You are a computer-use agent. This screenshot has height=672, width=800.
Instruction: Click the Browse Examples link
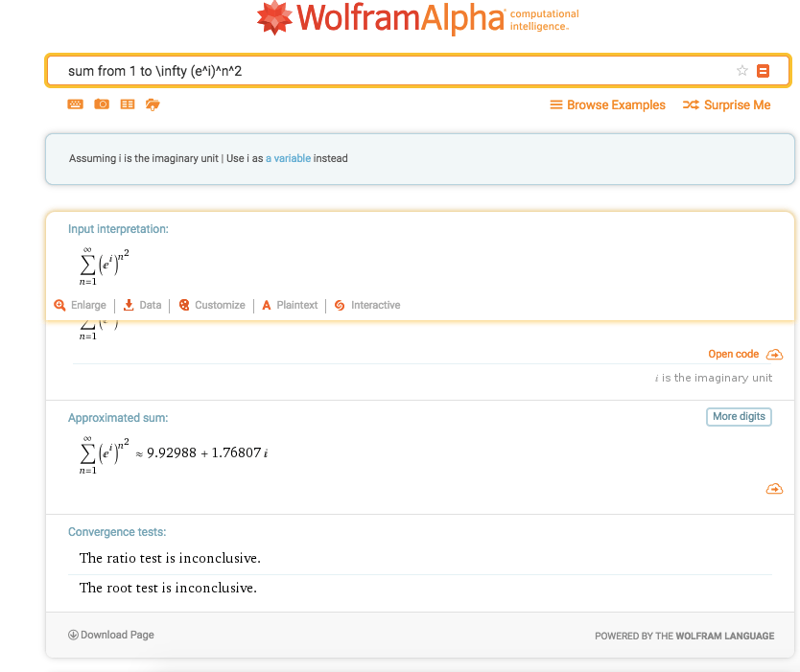point(607,105)
